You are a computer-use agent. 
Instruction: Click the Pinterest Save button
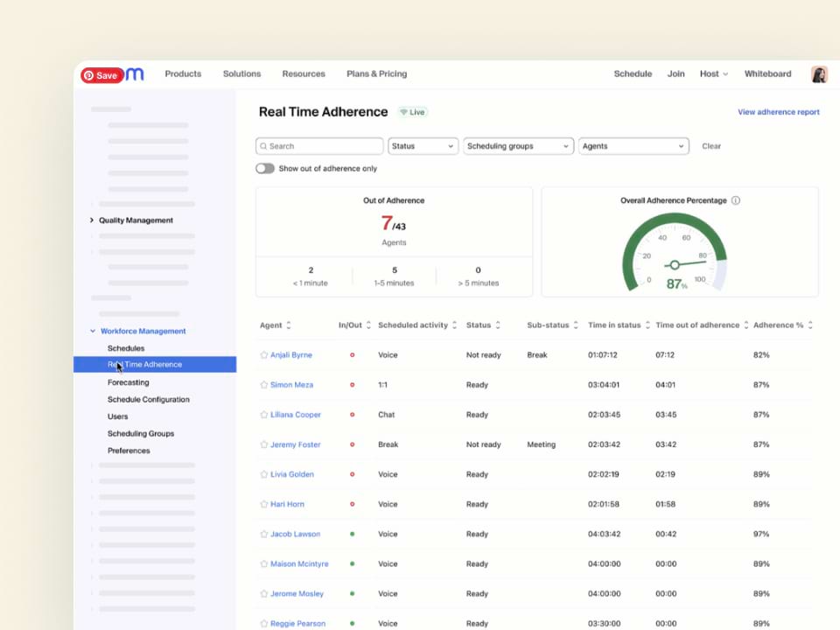[101, 75]
